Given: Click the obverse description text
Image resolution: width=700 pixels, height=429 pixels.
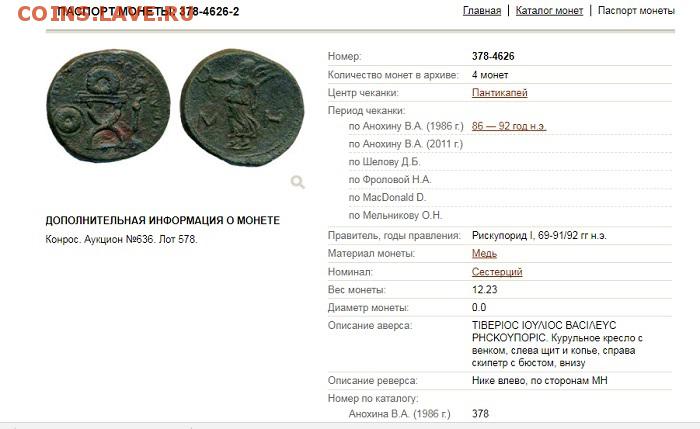Looking at the screenshot, I should tap(557, 344).
